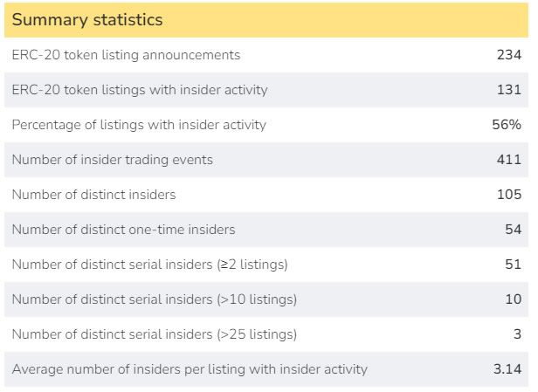Click the value 105
538x392 pixels.
click(509, 195)
